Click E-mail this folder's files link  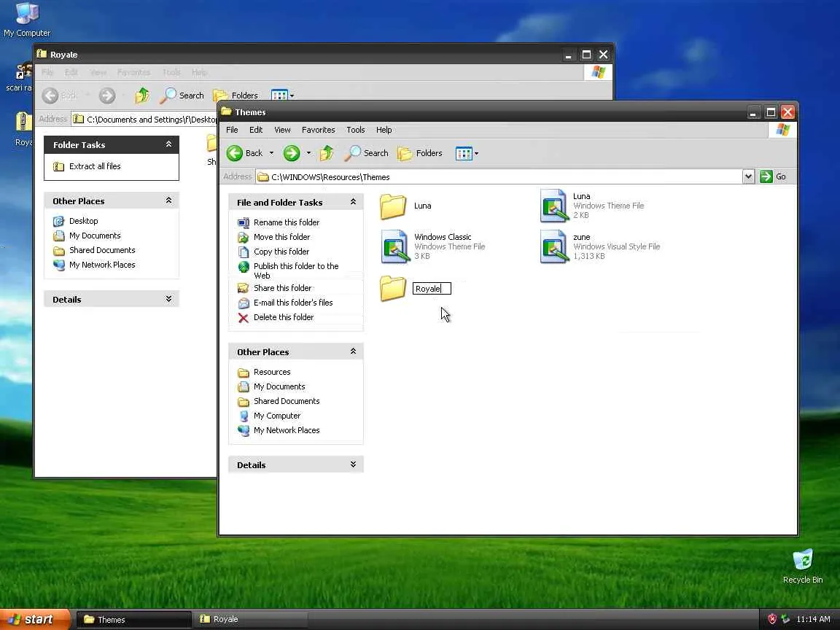293,302
